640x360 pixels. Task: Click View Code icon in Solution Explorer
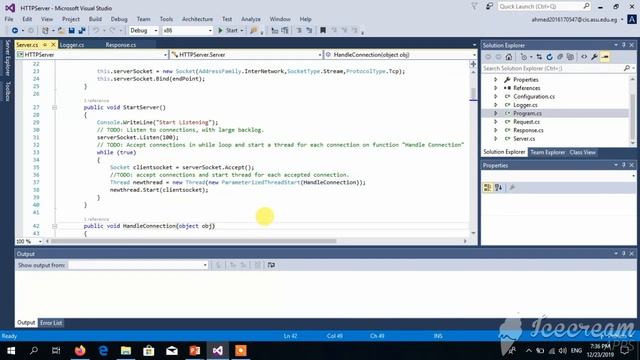(584, 57)
